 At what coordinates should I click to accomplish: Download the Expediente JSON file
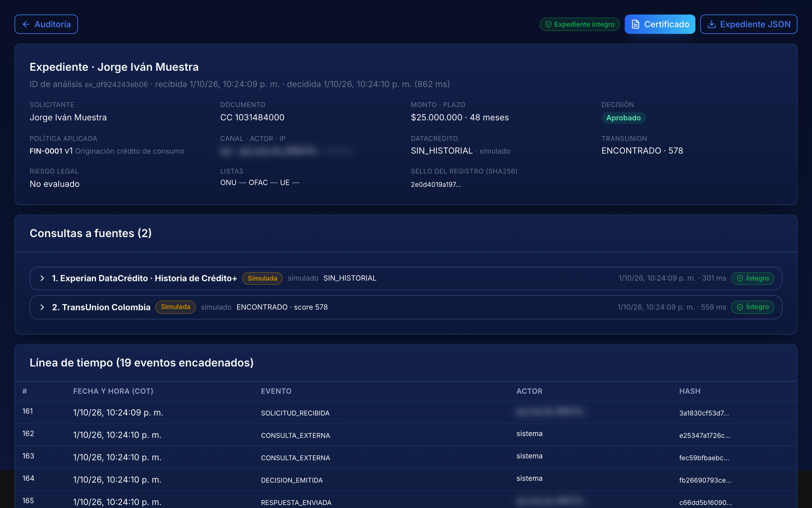(748, 24)
